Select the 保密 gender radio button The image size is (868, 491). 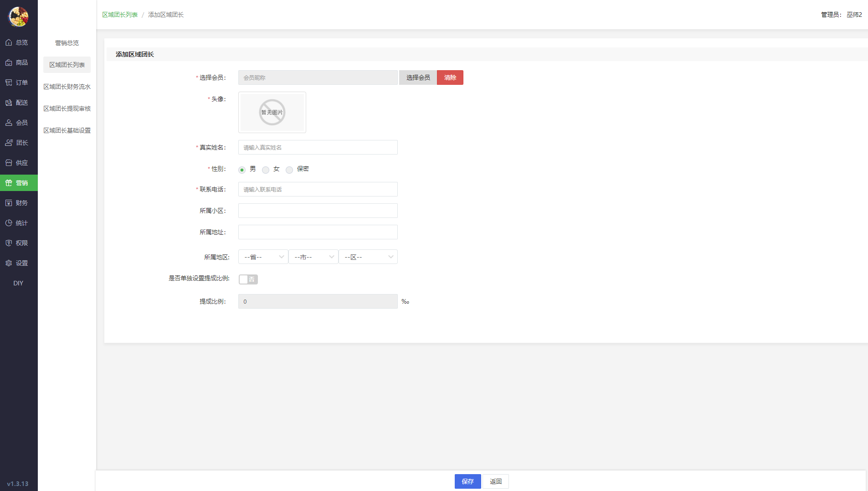[289, 170]
